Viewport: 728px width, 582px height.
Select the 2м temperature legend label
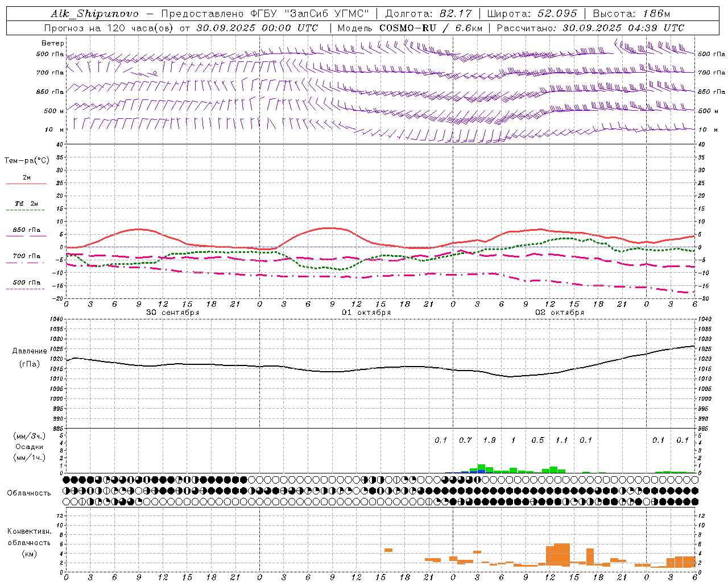(27, 177)
